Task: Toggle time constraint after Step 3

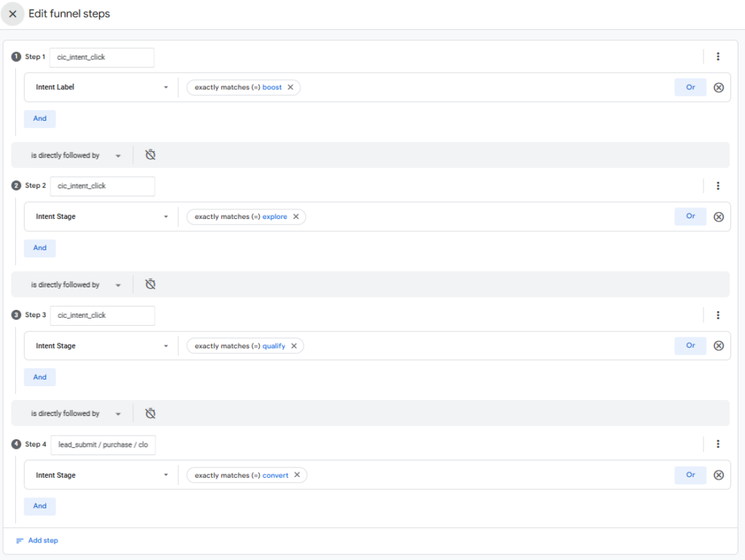Action: [151, 413]
